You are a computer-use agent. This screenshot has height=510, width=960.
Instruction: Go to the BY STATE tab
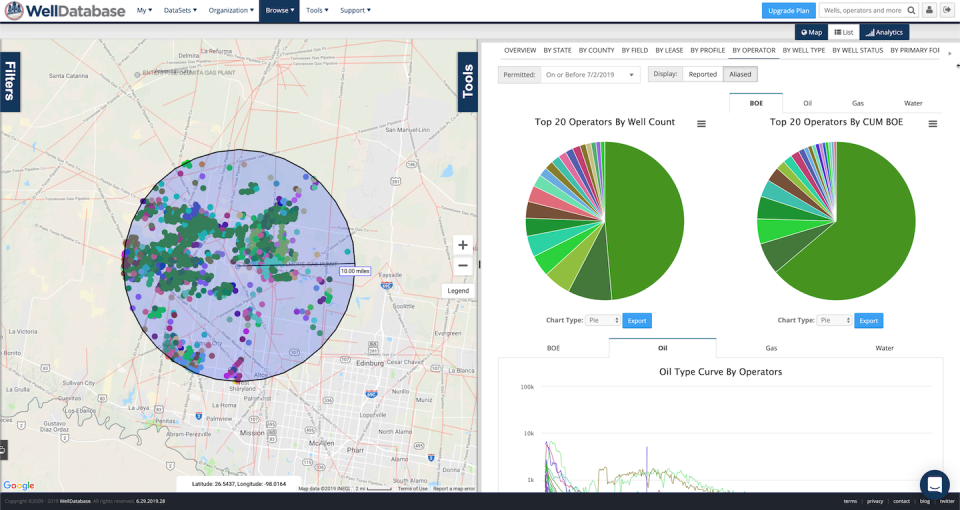557,50
